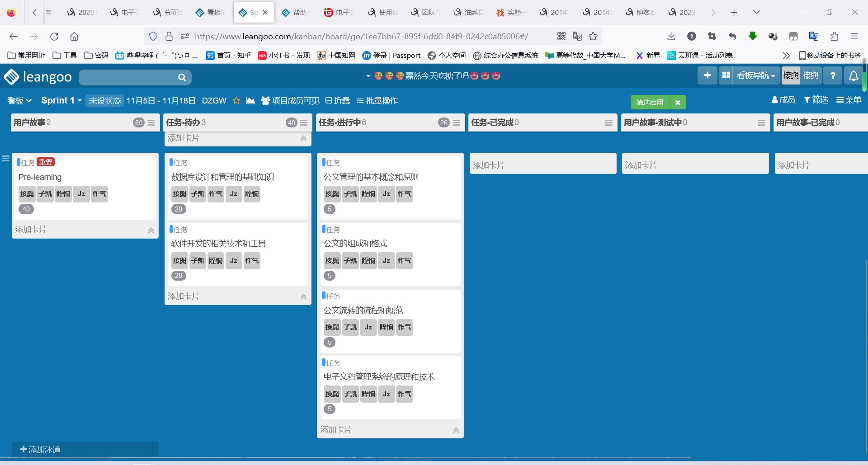Collapse add-card in 任务-进行中 column
This screenshot has height=465, width=868.
coord(456,430)
